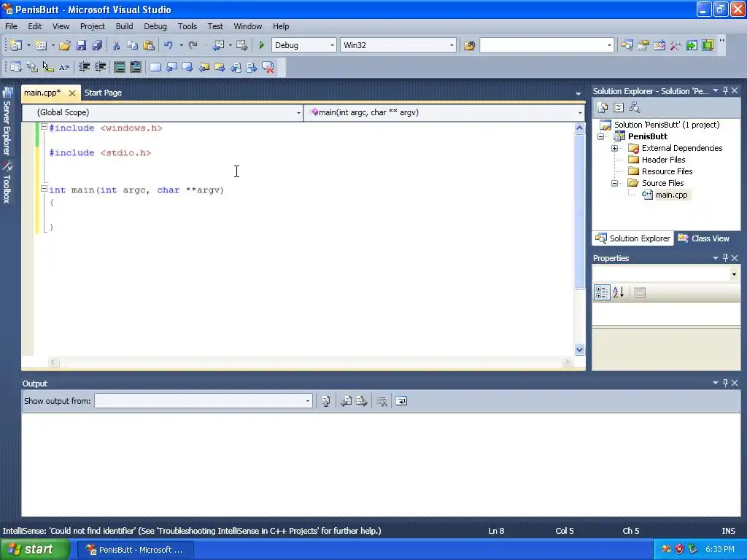The image size is (747, 560).
Task: Click the Display Word Completion icon
Action: click(64, 67)
